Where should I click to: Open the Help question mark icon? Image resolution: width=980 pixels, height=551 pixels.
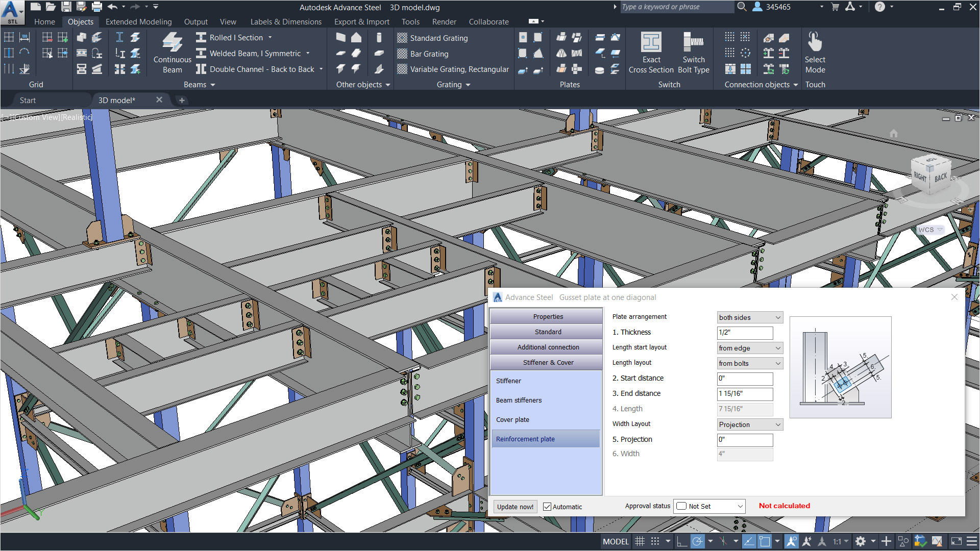(x=879, y=7)
